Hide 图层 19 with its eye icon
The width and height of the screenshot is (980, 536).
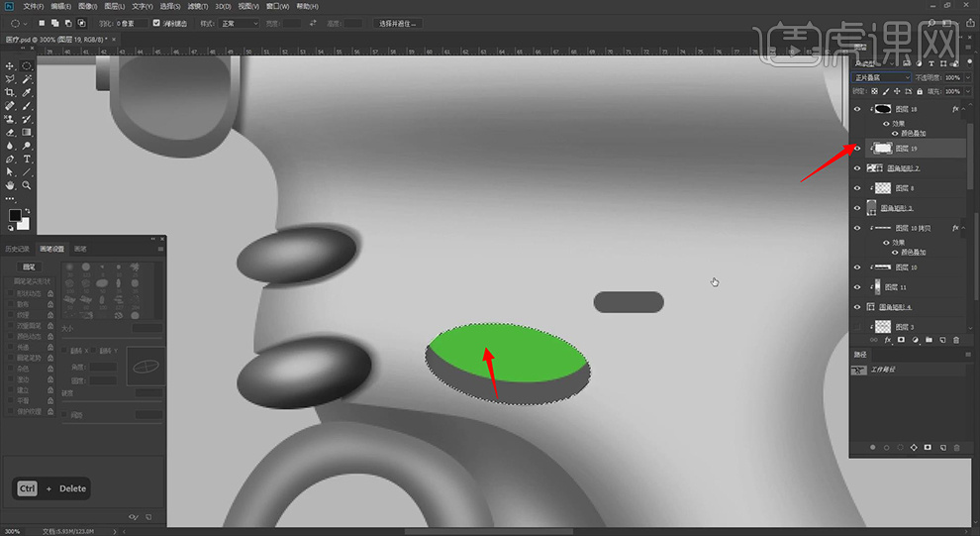pos(857,149)
